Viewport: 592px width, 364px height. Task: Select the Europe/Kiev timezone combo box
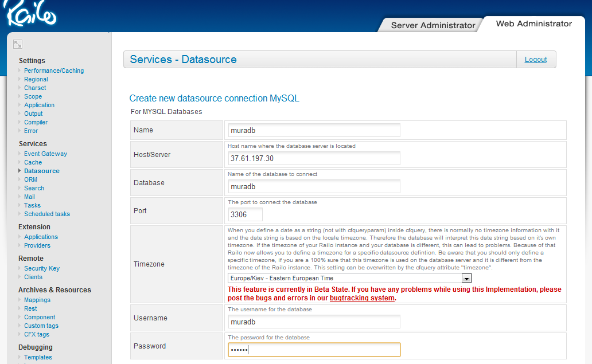point(349,279)
